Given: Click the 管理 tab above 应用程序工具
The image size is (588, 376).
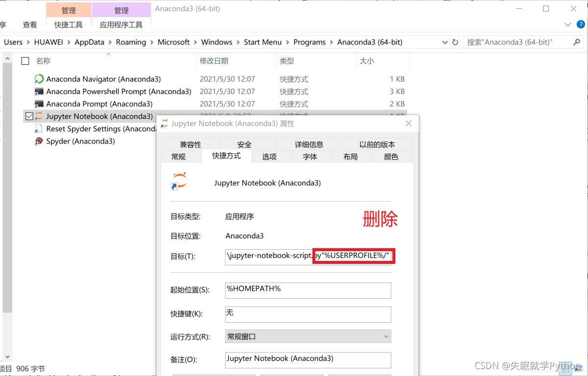Looking at the screenshot, I should pos(121,10).
